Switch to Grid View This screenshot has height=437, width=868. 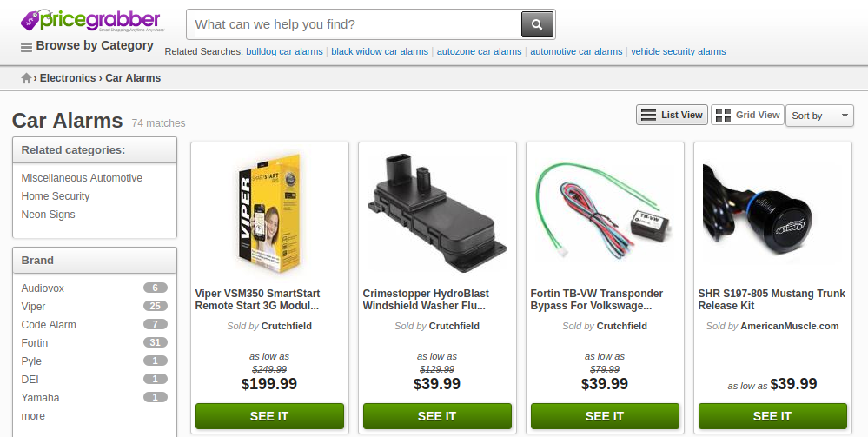(x=747, y=115)
